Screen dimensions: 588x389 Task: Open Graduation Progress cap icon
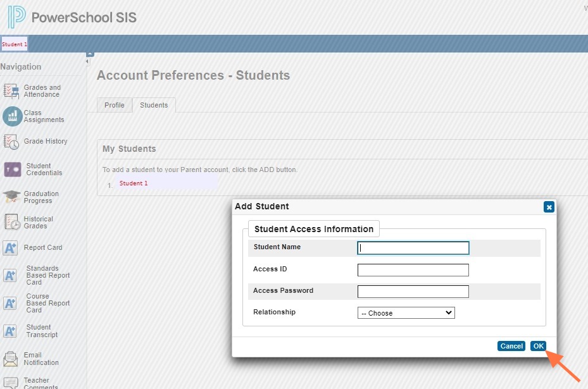click(x=11, y=196)
